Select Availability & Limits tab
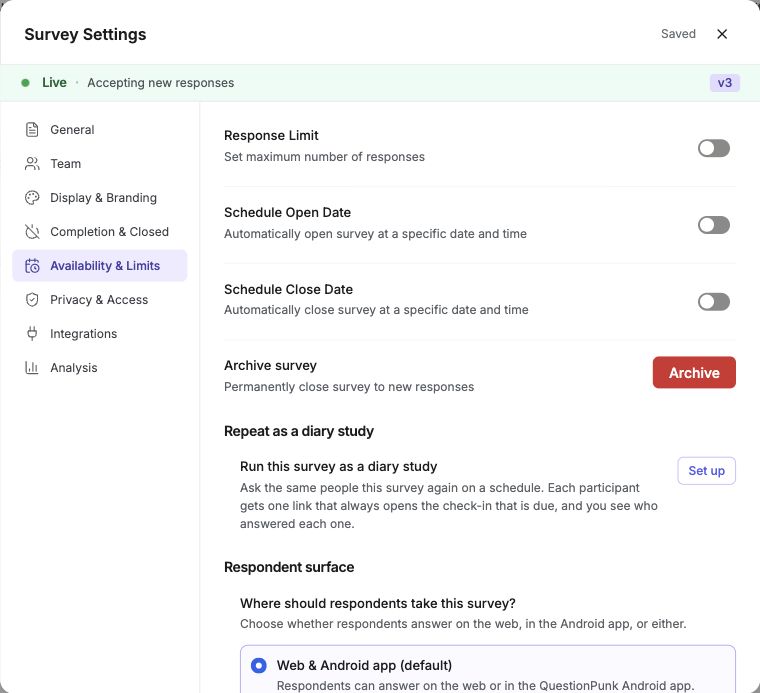Screen dimensions: 760x693 (x=100, y=266)
